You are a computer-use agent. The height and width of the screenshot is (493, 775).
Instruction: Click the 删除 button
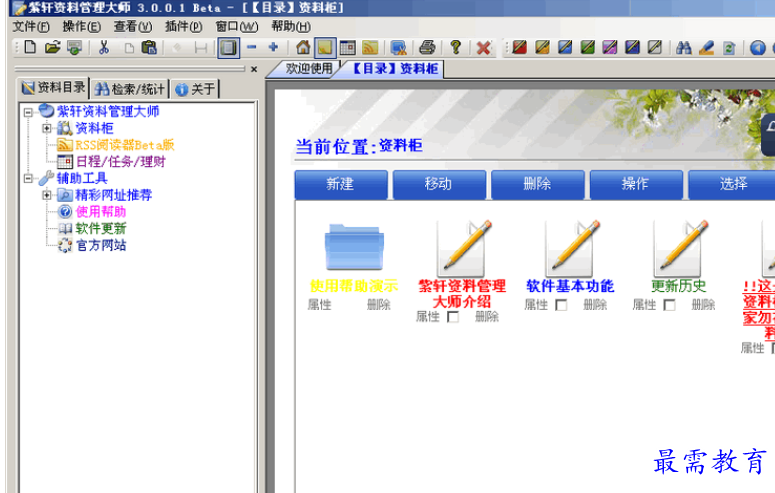[537, 184]
